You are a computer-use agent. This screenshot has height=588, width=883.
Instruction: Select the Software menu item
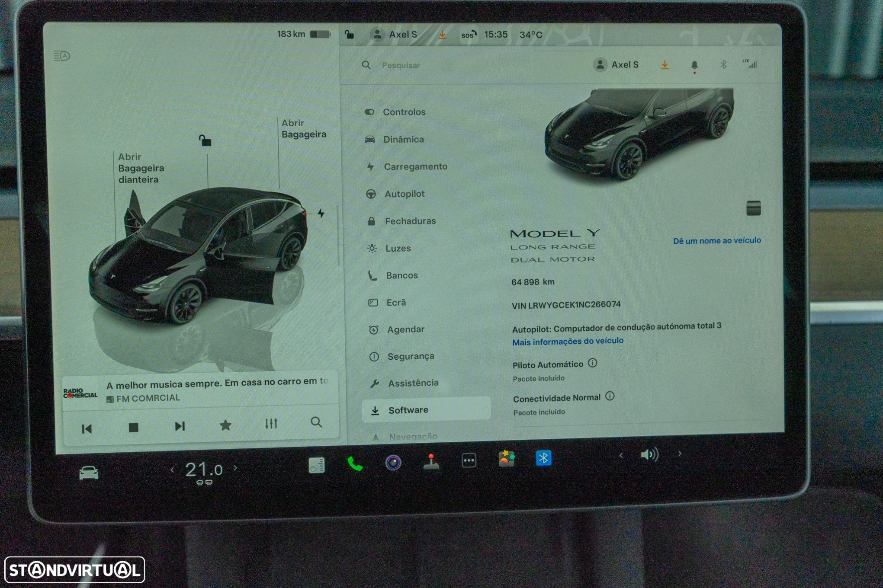(426, 410)
